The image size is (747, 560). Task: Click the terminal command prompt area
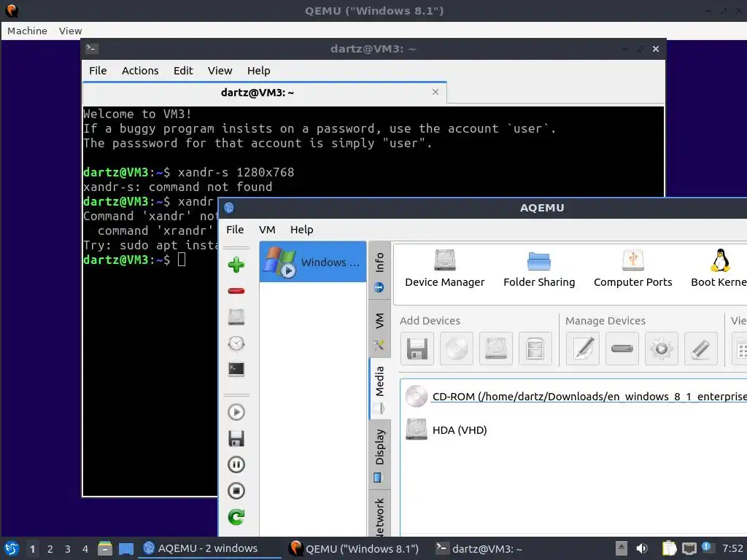point(182,260)
